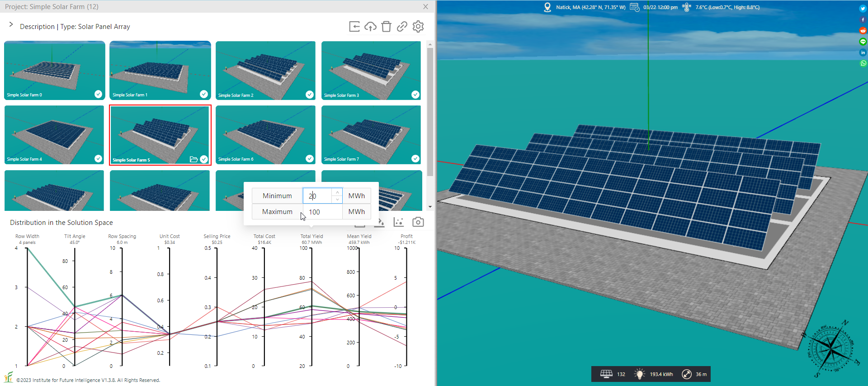868x386 pixels.
Task: Toggle checkmark on Simple Solar Farm 6
Action: 309,158
